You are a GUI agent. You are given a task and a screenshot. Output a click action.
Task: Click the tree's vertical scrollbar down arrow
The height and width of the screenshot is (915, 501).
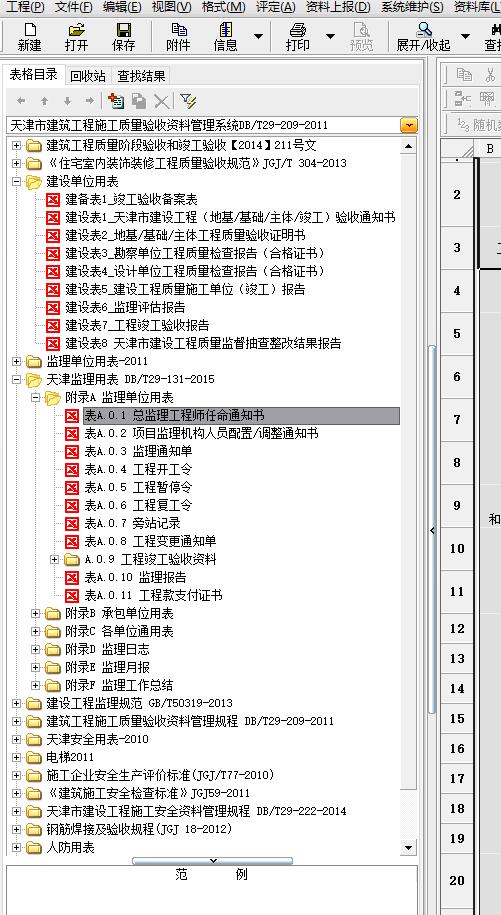tap(409, 847)
